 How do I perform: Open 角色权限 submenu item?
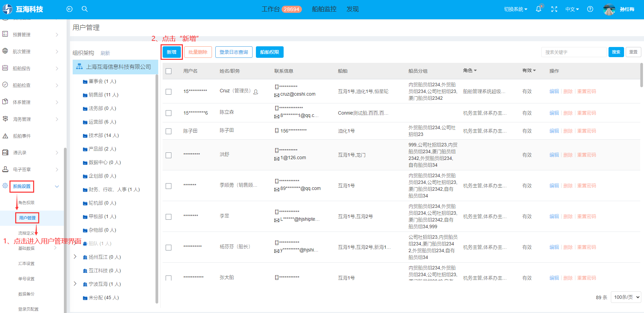pyautogui.click(x=26, y=202)
